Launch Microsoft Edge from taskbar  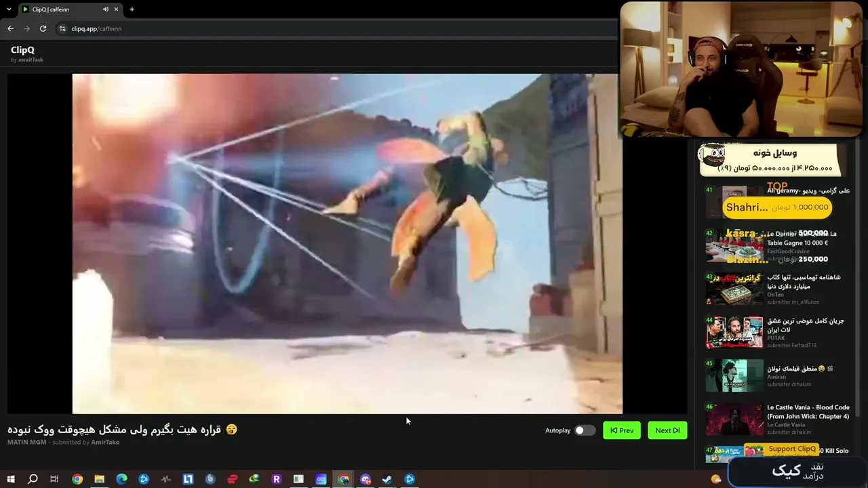[121, 479]
